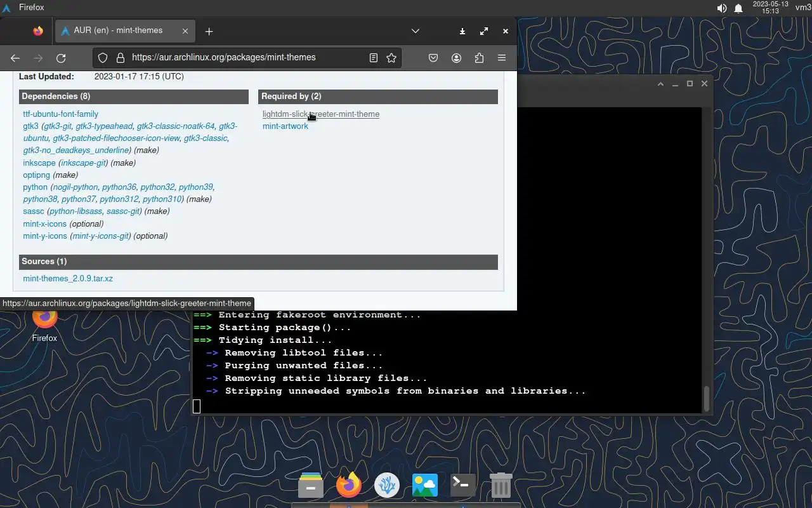Open the python310 link
This screenshot has height=508, width=812.
pyautogui.click(x=162, y=199)
